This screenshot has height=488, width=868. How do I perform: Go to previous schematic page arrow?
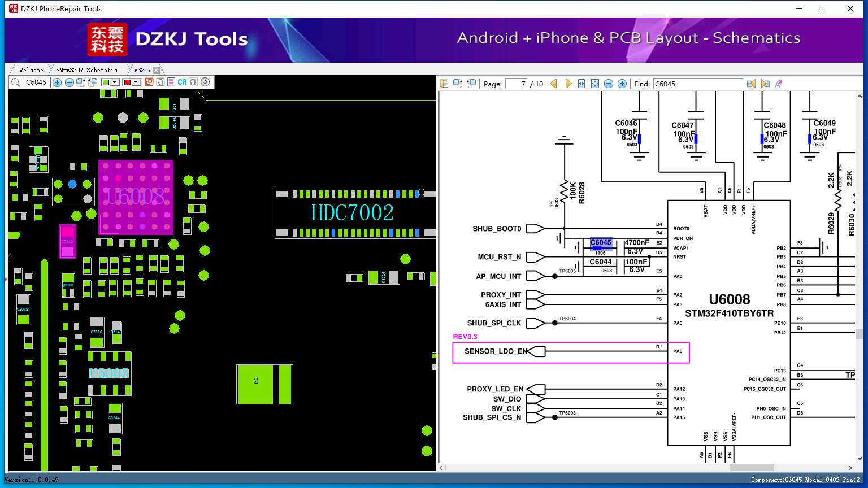pos(554,84)
